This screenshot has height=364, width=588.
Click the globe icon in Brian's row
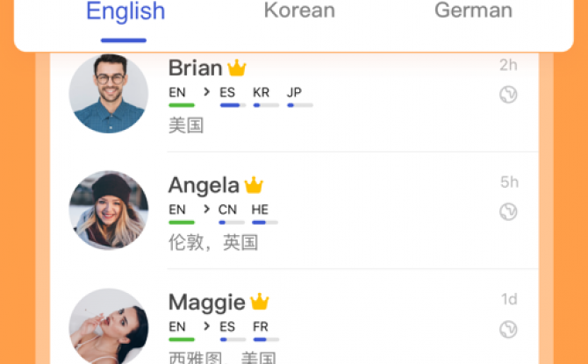[508, 95]
